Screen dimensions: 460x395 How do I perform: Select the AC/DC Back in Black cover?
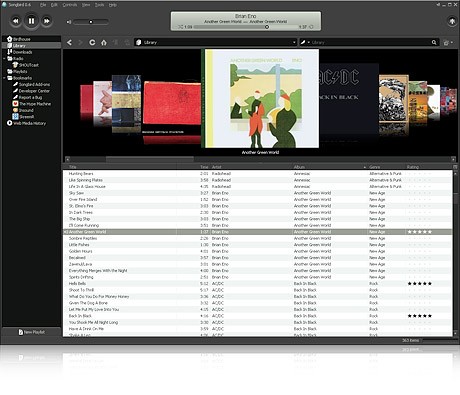point(349,98)
